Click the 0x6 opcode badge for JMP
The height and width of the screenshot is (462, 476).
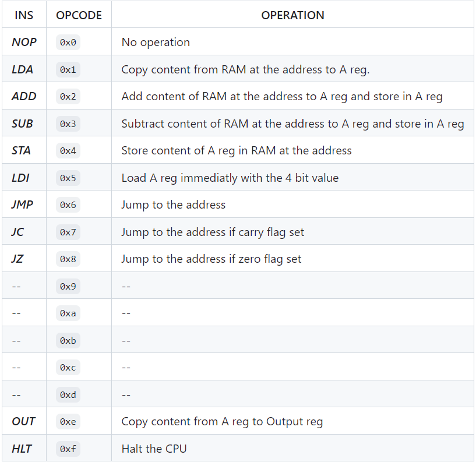click(68, 205)
